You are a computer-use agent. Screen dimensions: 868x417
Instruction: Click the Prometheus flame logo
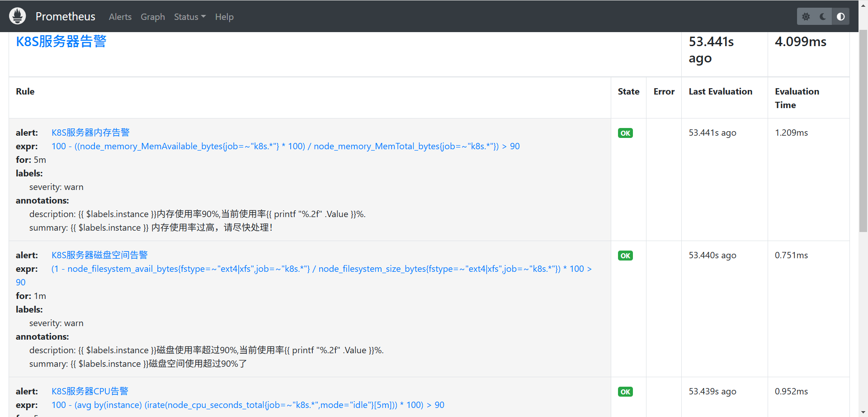click(18, 16)
